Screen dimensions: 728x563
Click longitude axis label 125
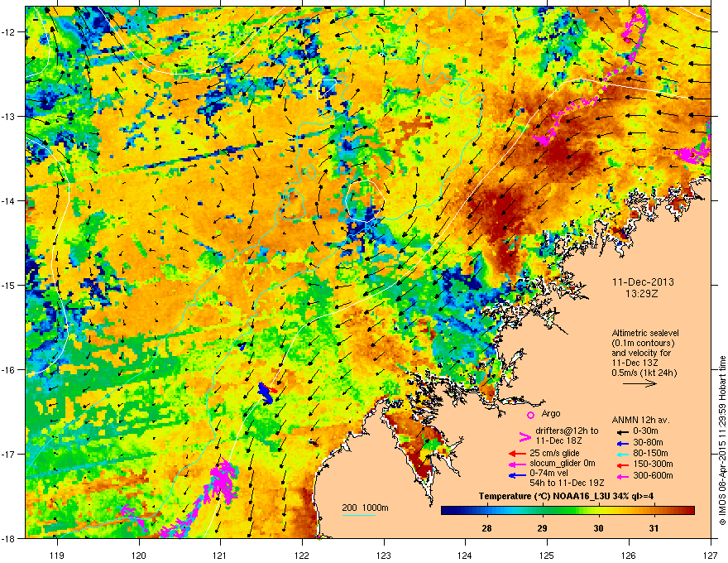pyautogui.click(x=547, y=555)
